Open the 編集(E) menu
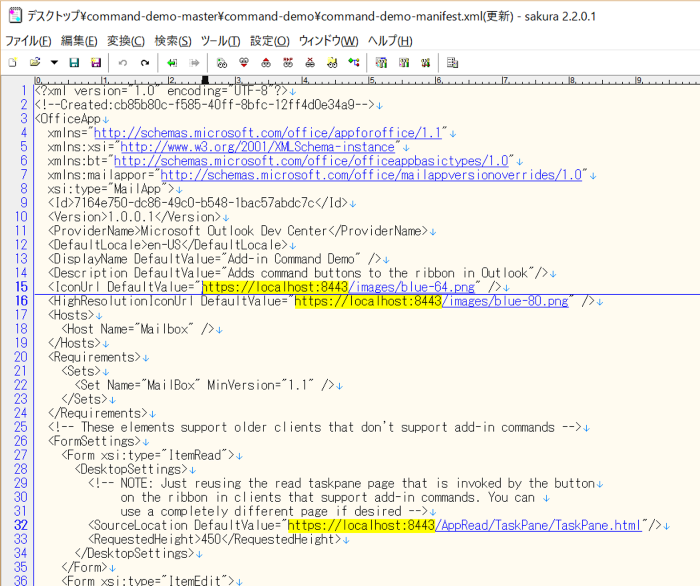This screenshot has height=586, width=700. click(79, 41)
